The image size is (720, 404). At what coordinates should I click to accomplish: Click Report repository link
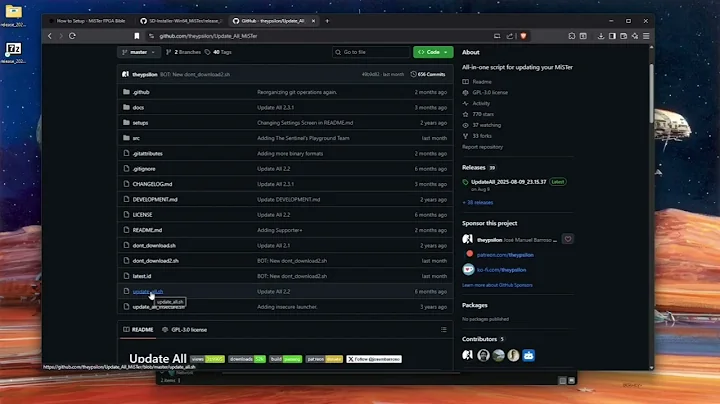482,147
